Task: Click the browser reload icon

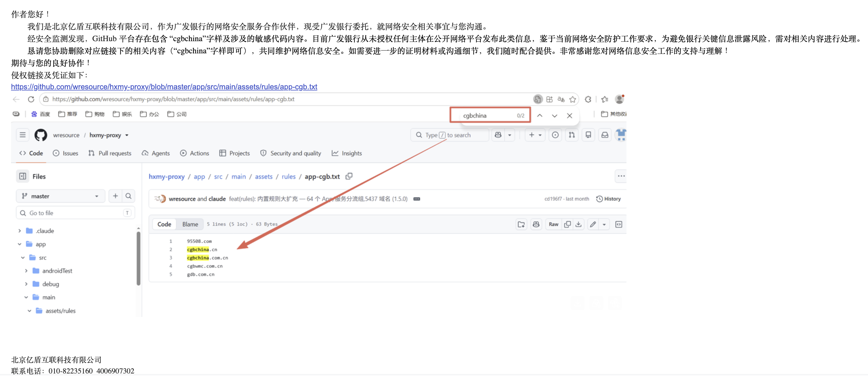Action: coord(31,99)
